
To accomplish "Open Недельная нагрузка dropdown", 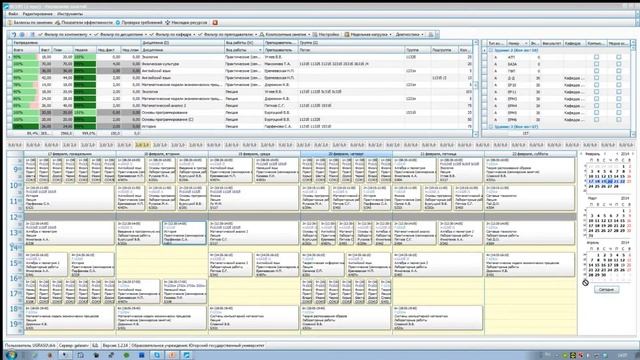I will tap(391, 35).
